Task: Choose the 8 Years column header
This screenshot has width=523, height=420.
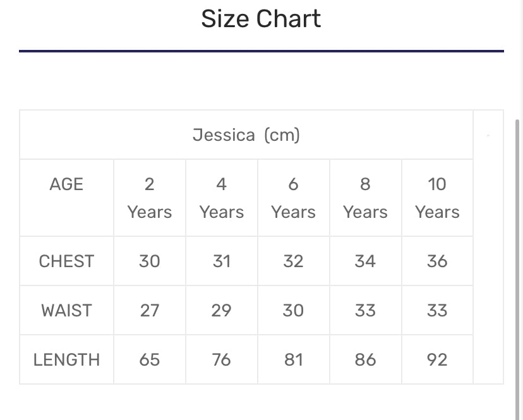Action: [365, 198]
